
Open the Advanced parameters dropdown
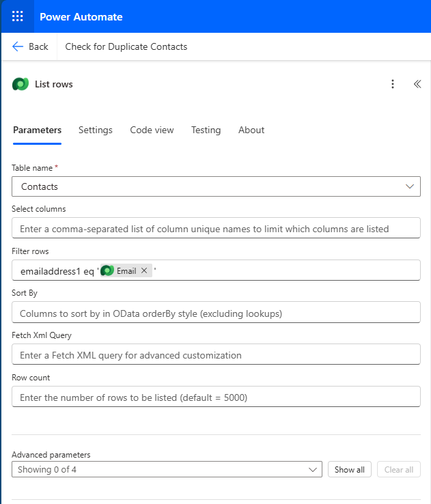click(167, 470)
